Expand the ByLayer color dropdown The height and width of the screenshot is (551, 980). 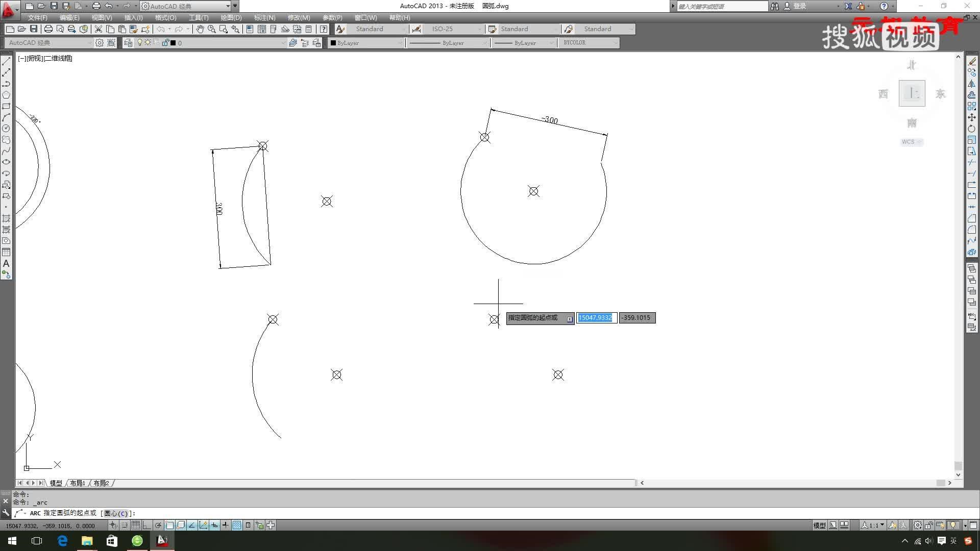400,43
